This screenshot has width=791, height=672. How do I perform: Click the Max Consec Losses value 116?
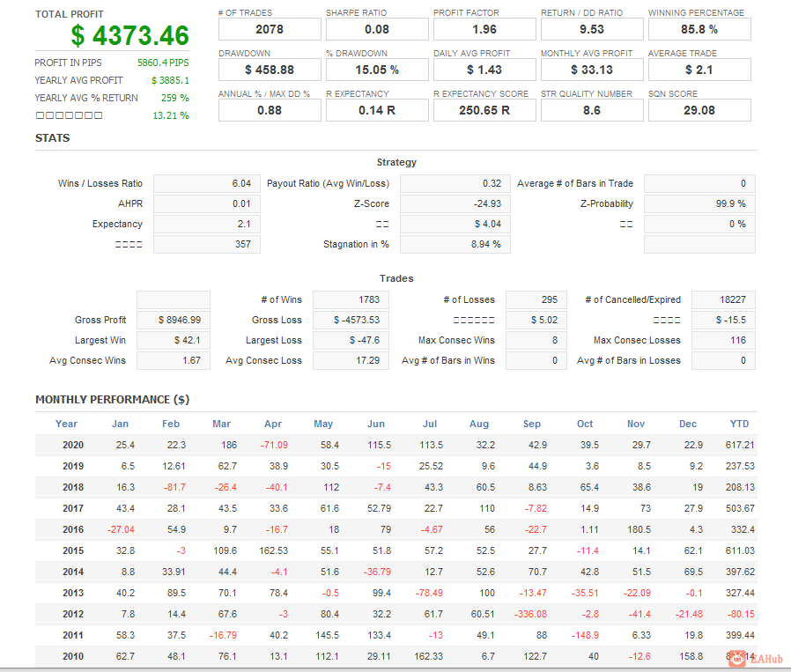pyautogui.click(x=723, y=340)
